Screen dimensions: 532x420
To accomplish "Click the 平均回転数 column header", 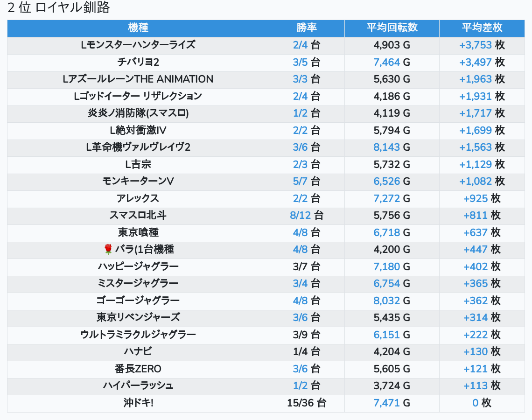I will (392, 28).
